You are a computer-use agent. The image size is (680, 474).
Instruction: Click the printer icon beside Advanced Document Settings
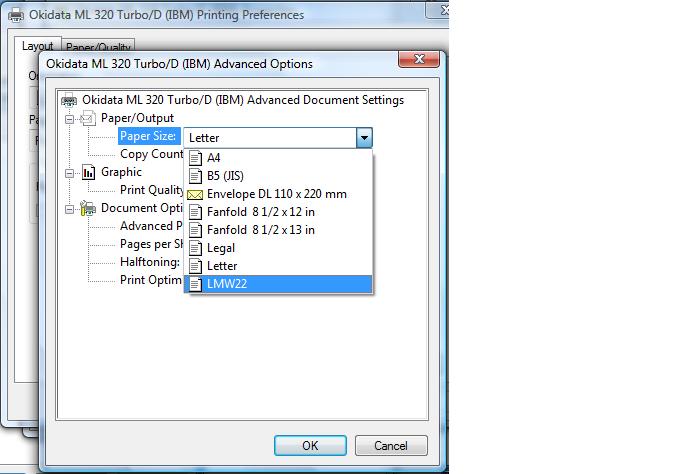tap(69, 100)
